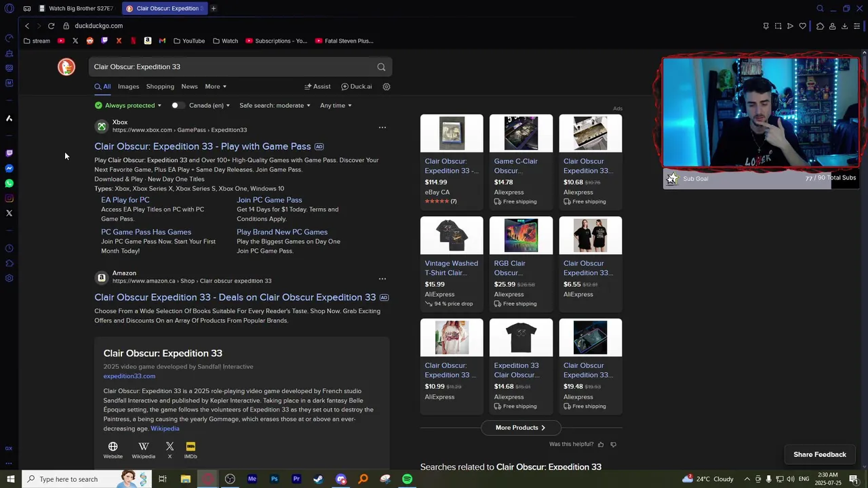Click the back navigation arrow

(x=27, y=26)
